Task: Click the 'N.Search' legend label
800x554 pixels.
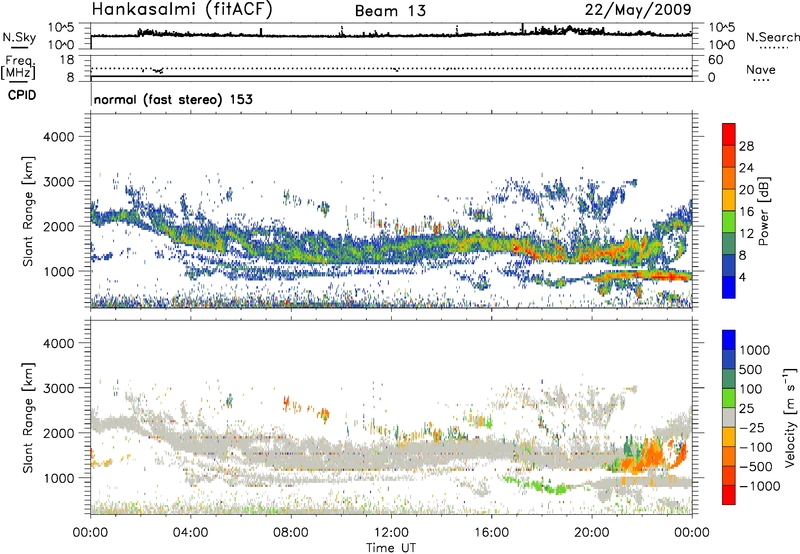Action: pos(772,37)
